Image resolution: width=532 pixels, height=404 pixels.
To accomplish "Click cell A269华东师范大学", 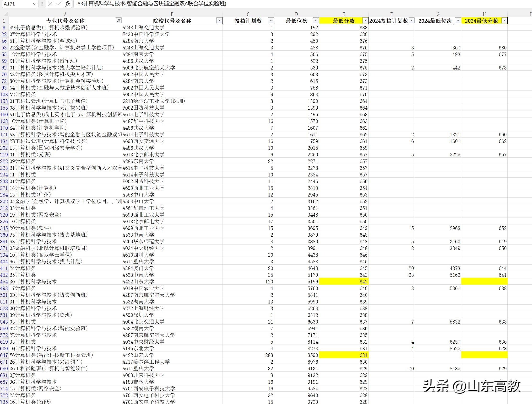I will coord(172,242).
